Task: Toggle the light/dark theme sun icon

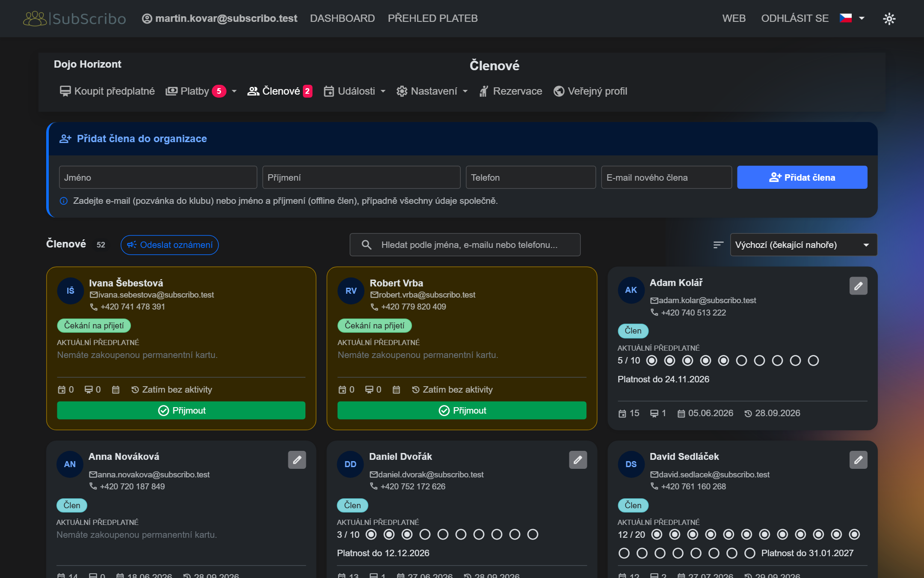Action: 889,18
